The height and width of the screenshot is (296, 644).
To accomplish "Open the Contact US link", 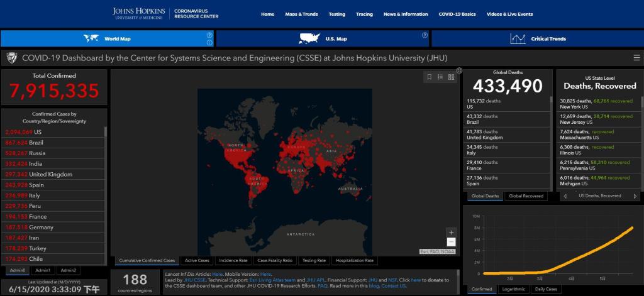I will [x=393, y=286].
